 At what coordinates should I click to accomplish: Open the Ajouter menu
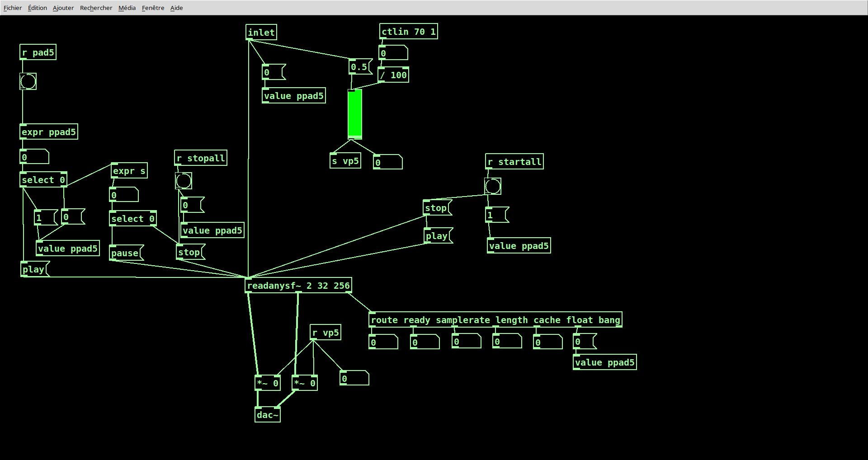tap(63, 8)
